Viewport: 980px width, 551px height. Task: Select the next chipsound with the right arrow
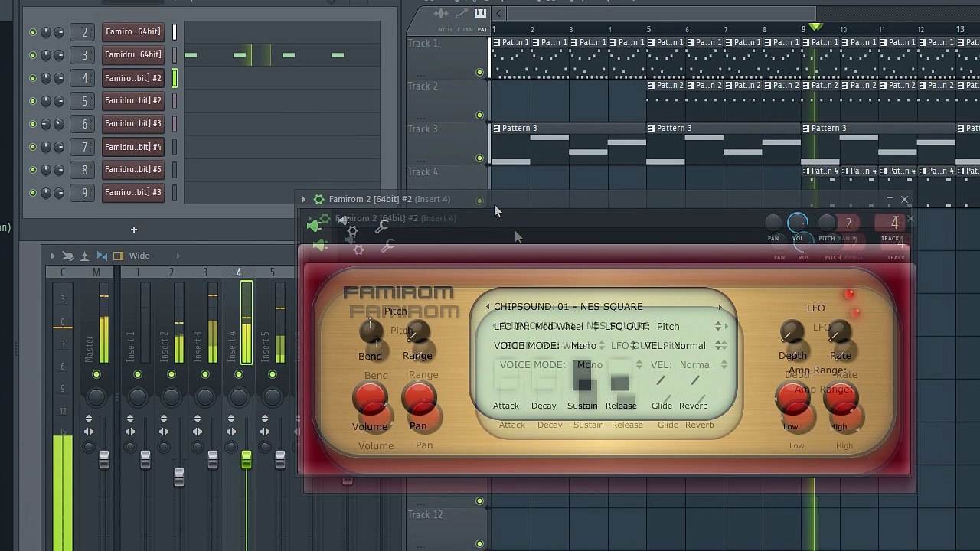(720, 307)
